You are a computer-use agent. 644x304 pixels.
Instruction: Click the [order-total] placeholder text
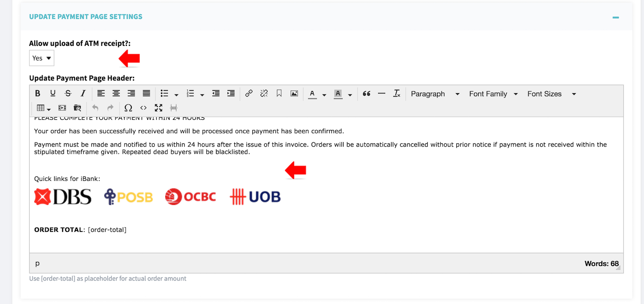click(107, 230)
